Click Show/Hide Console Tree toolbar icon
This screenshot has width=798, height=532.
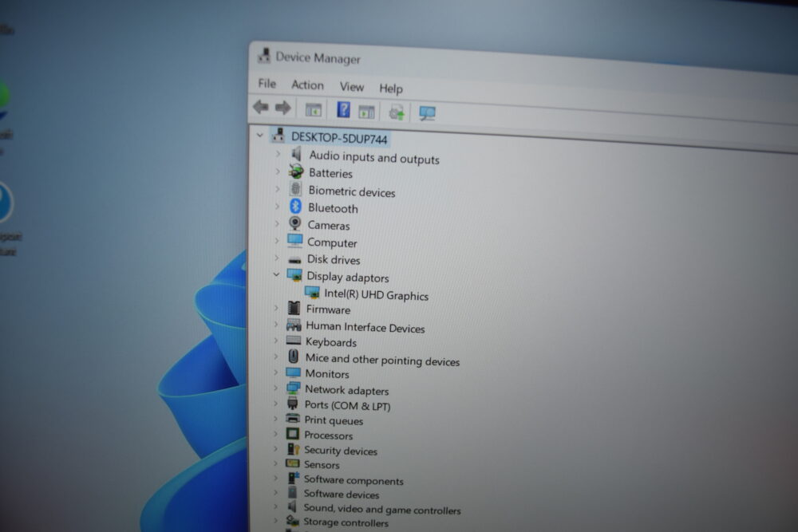click(x=313, y=109)
